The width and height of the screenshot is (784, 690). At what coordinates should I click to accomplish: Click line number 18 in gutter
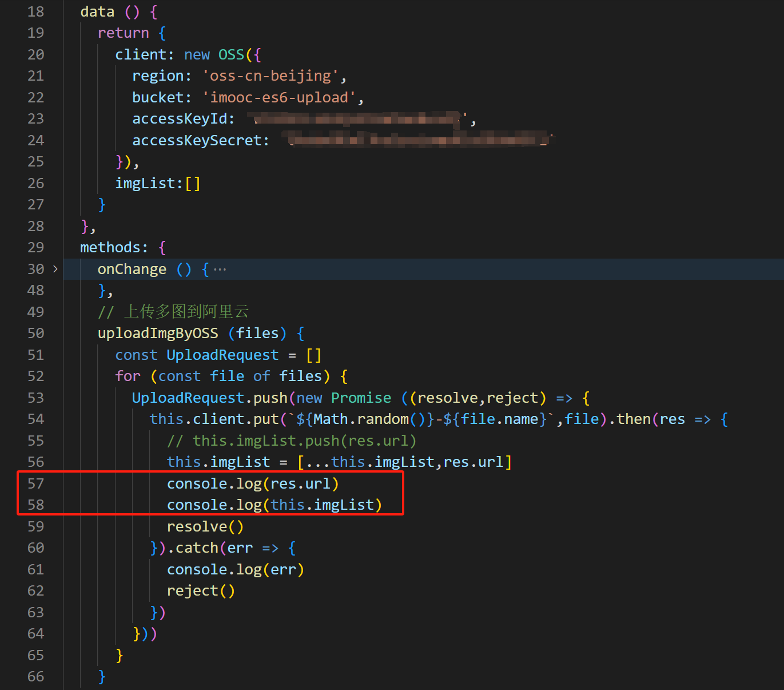[x=35, y=11]
